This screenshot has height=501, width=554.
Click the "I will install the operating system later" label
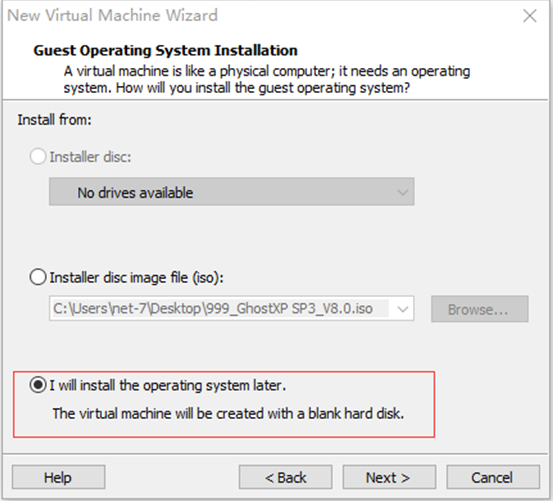[x=167, y=385]
